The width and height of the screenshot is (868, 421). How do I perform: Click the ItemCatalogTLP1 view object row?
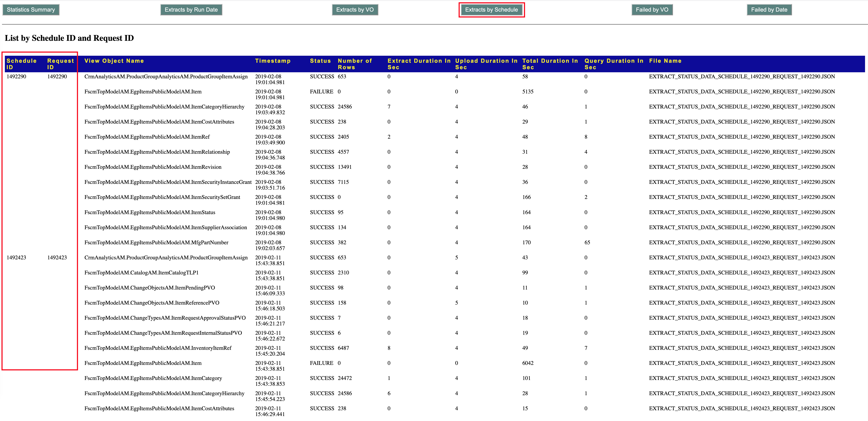click(x=141, y=273)
